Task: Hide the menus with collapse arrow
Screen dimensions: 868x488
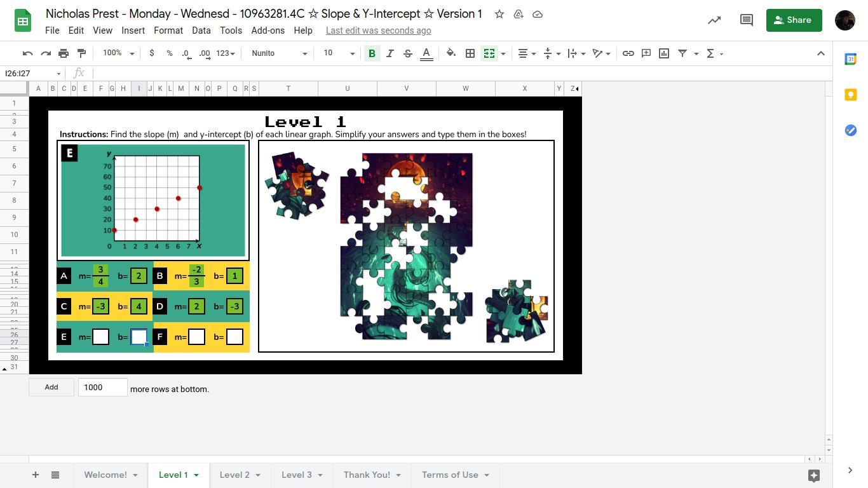Action: pyautogui.click(x=820, y=53)
